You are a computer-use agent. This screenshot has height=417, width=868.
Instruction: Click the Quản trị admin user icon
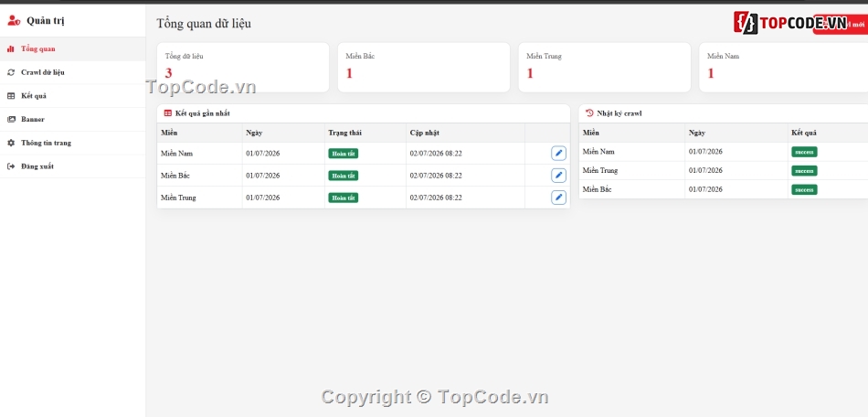click(14, 20)
